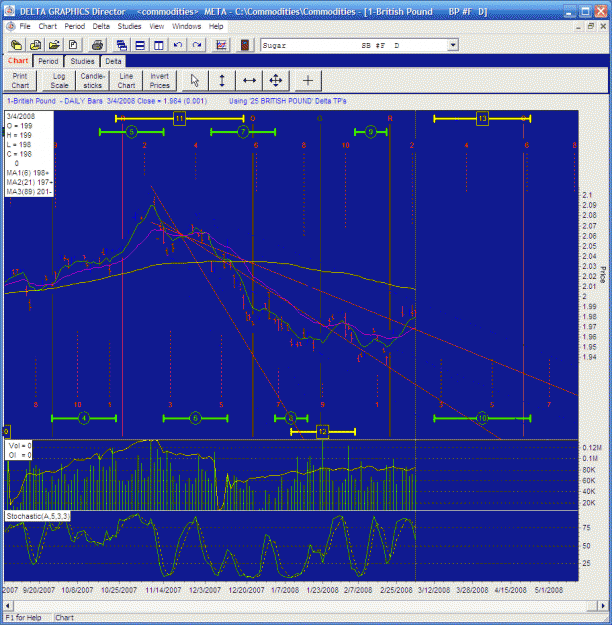Click green Delta marker 10

point(482,418)
